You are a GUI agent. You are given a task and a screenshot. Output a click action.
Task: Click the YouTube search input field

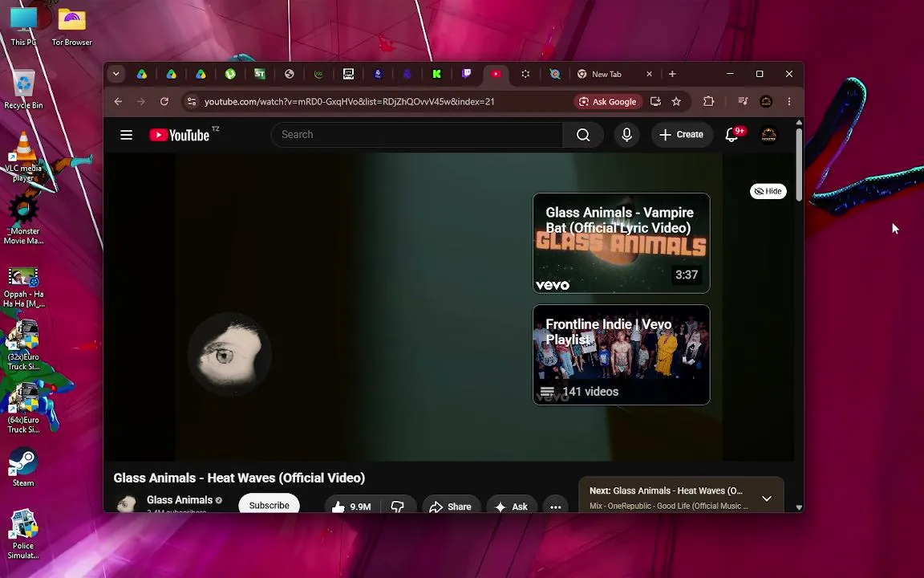click(x=416, y=135)
